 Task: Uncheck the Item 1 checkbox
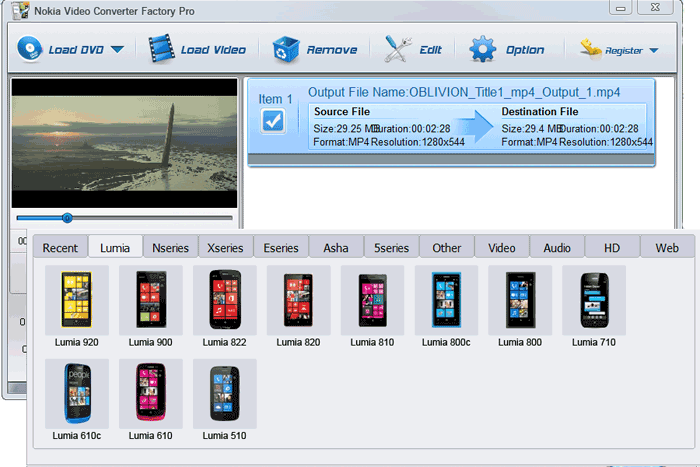[x=273, y=121]
